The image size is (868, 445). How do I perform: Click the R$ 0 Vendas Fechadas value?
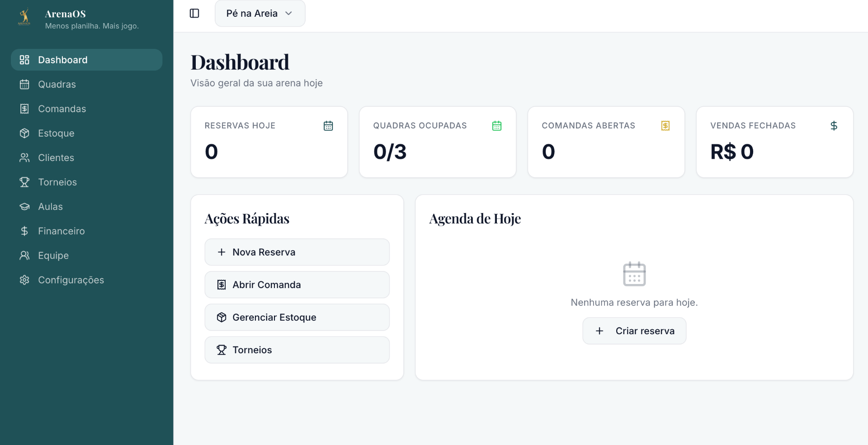click(x=732, y=151)
